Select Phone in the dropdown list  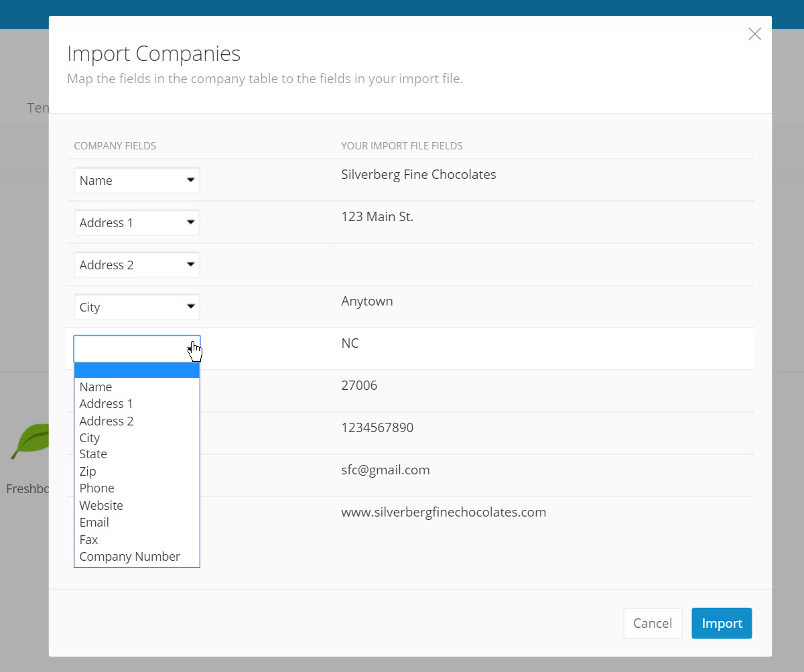[137, 488]
